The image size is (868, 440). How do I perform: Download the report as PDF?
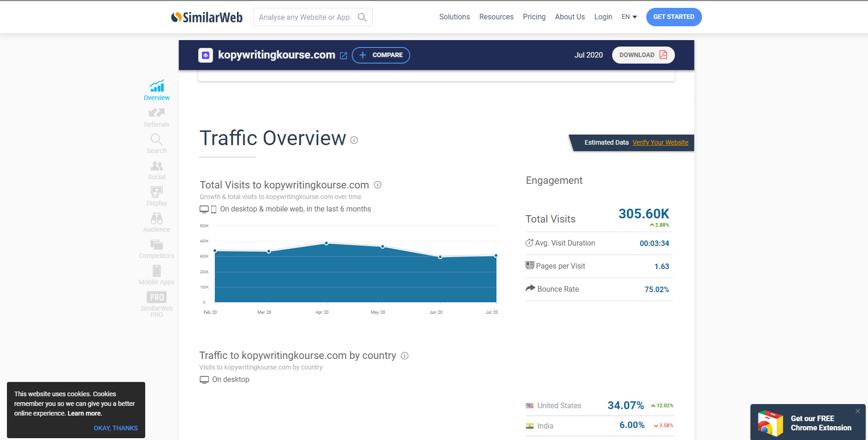pos(644,55)
